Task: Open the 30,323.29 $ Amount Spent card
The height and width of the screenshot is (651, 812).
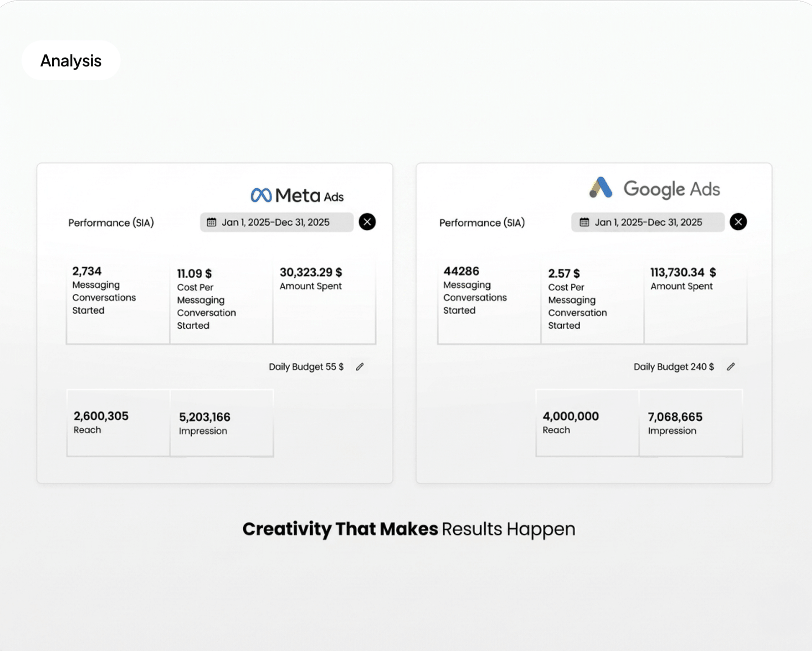Action: (x=324, y=299)
